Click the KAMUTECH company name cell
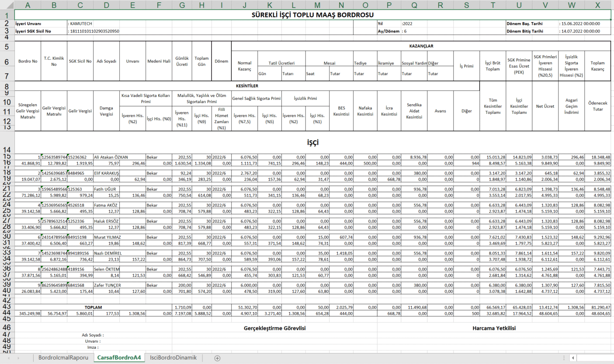The image size is (614, 364). tap(80, 24)
